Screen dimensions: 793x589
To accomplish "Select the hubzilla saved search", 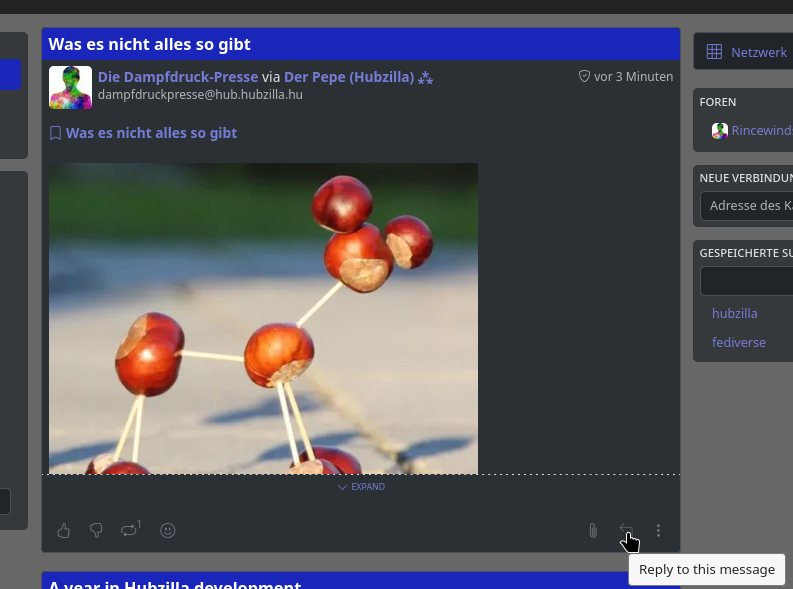I will coord(734,313).
